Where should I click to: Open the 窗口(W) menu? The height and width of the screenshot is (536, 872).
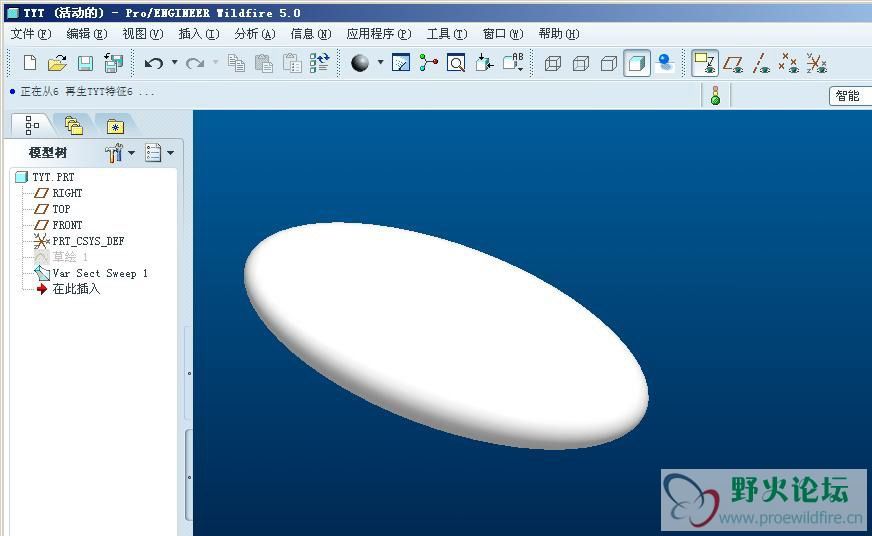[503, 34]
